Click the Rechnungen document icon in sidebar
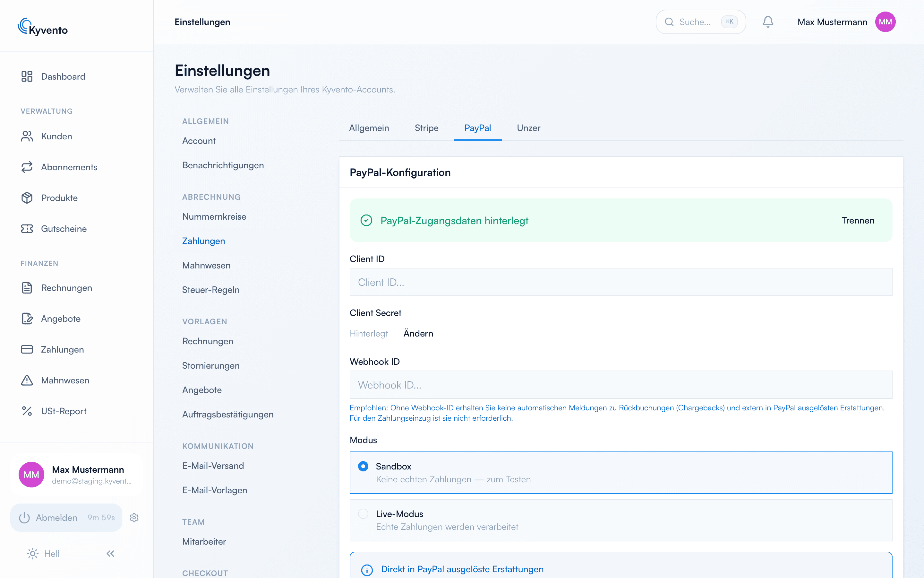The width and height of the screenshot is (924, 578). [x=27, y=288]
